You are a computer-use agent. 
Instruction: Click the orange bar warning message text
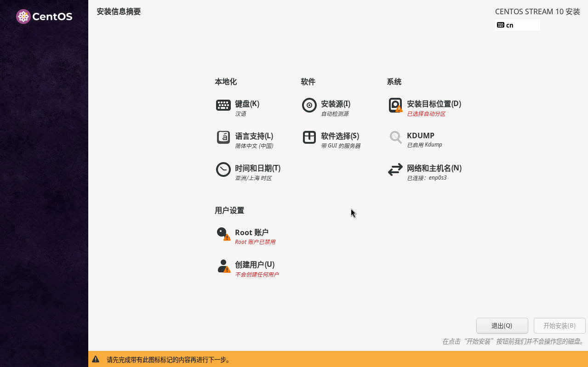coord(169,360)
